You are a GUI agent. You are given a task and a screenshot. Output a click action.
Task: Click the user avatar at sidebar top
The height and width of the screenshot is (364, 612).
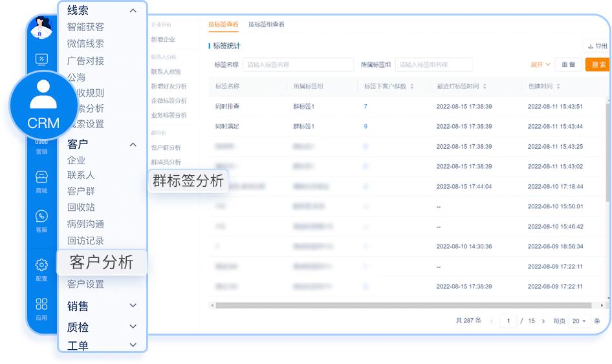[42, 28]
